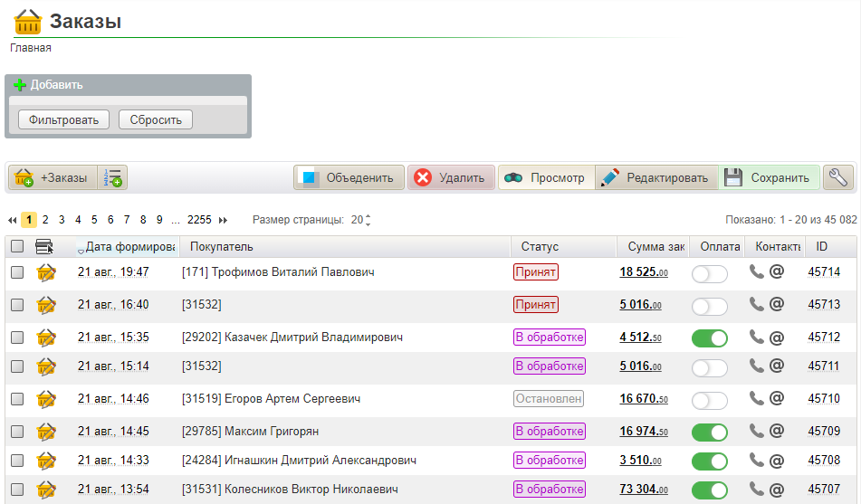Click Принят status of order 45714
861x504 pixels.
536,271
